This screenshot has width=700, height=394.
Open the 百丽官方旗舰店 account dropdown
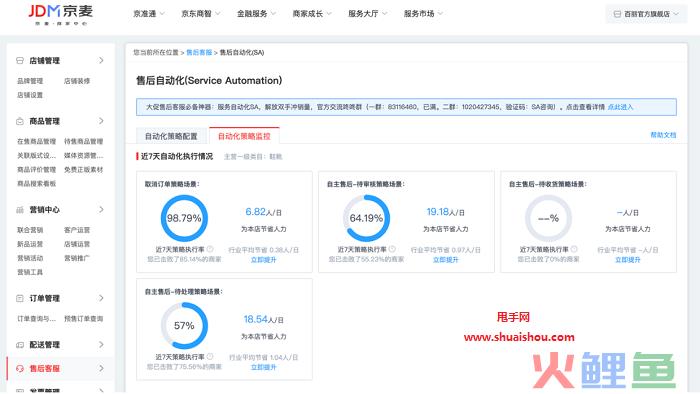[646, 14]
